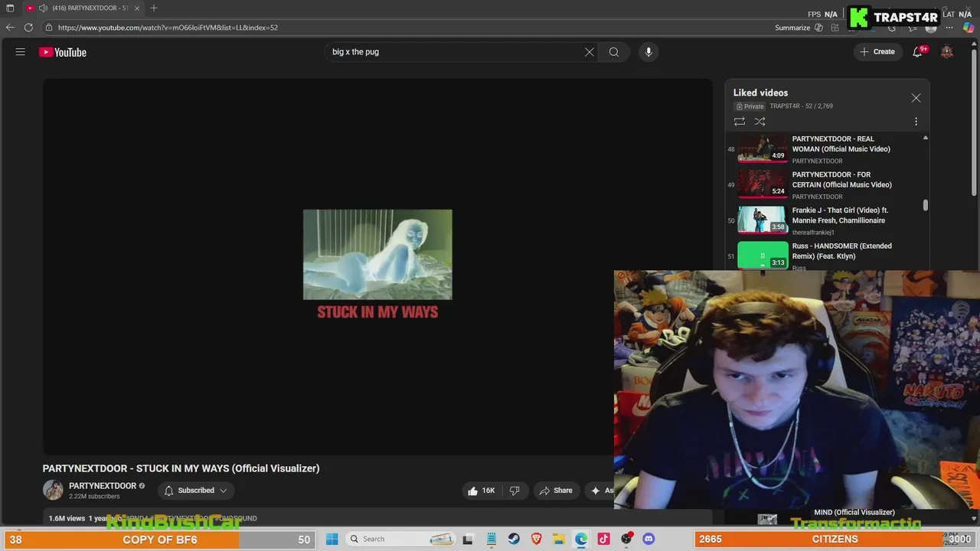The image size is (980, 551).
Task: Switch to Edge on the taskbar
Action: [x=581, y=539]
